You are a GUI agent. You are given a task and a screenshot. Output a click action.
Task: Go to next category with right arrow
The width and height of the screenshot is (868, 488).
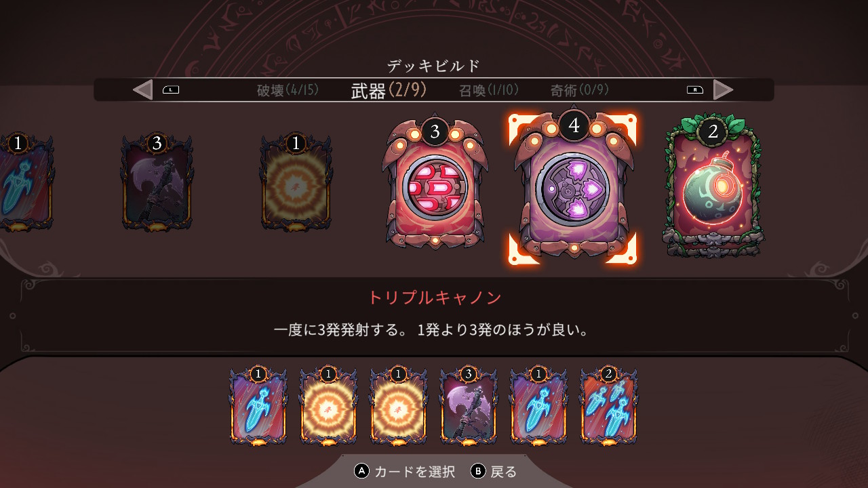point(724,89)
